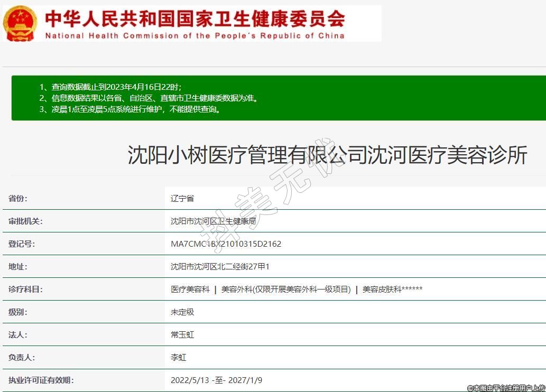Viewport: 546px width, 392px height.
Task: Select the notice about 凌晨 system maintenance
Action: click(136, 109)
